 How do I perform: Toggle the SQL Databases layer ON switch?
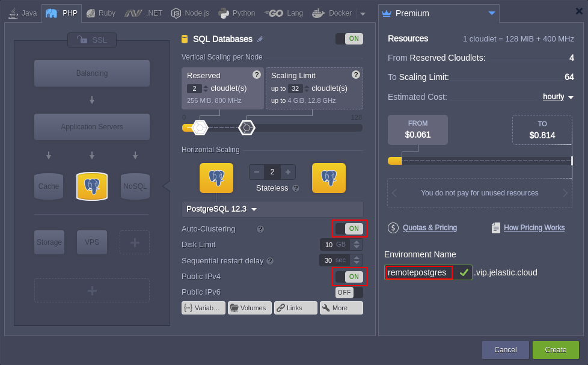click(349, 38)
